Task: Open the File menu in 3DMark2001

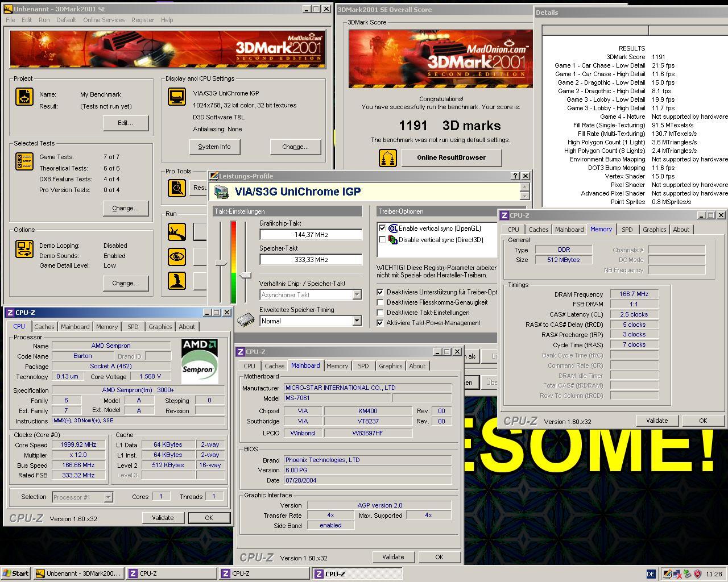Action: tap(10, 20)
